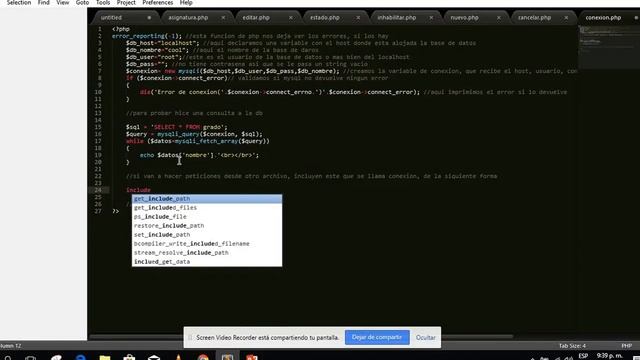This screenshot has width=640, height=360.
Task: Close the editar.php tab
Action: click(291, 18)
